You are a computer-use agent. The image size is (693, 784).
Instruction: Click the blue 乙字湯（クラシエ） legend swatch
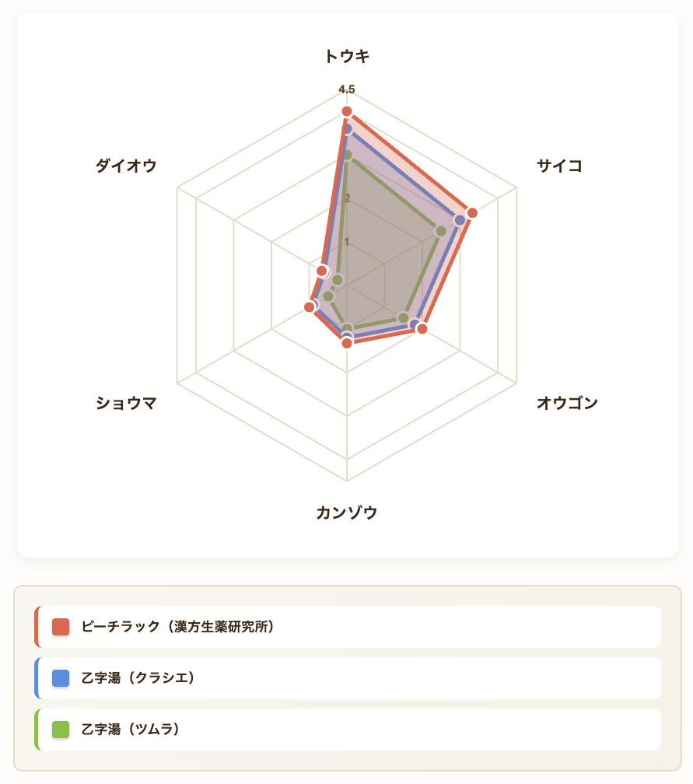61,678
